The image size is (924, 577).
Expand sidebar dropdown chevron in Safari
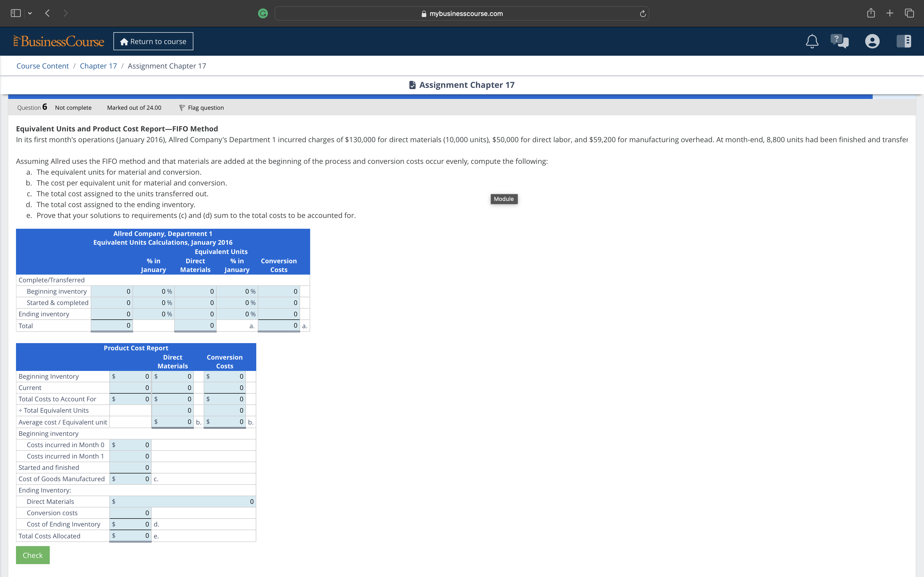[30, 13]
